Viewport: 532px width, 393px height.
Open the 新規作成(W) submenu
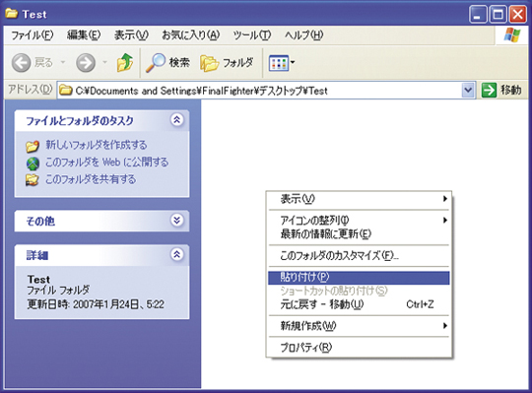coord(359,326)
